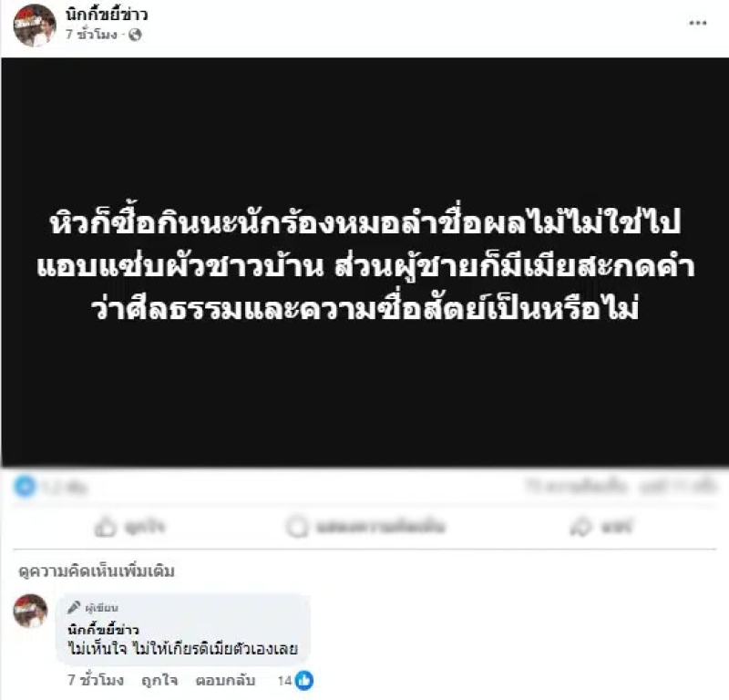
Task: Click the like count icon on the comment
Action: [x=304, y=681]
